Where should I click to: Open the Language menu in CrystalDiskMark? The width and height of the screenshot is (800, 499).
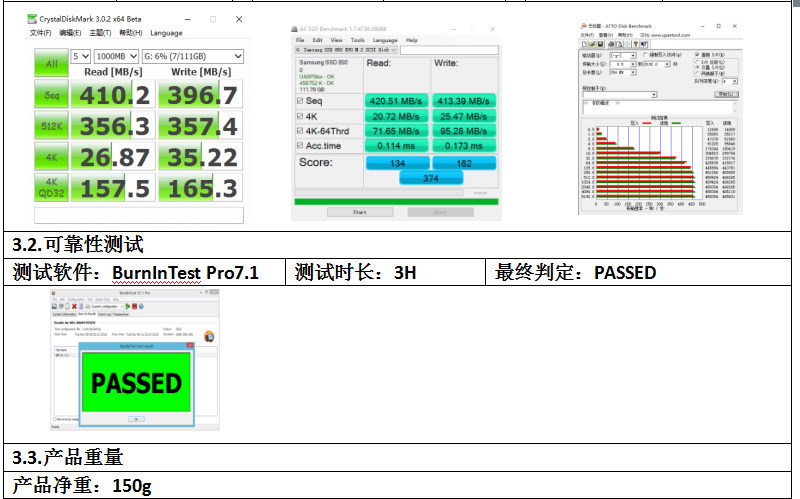[166, 33]
